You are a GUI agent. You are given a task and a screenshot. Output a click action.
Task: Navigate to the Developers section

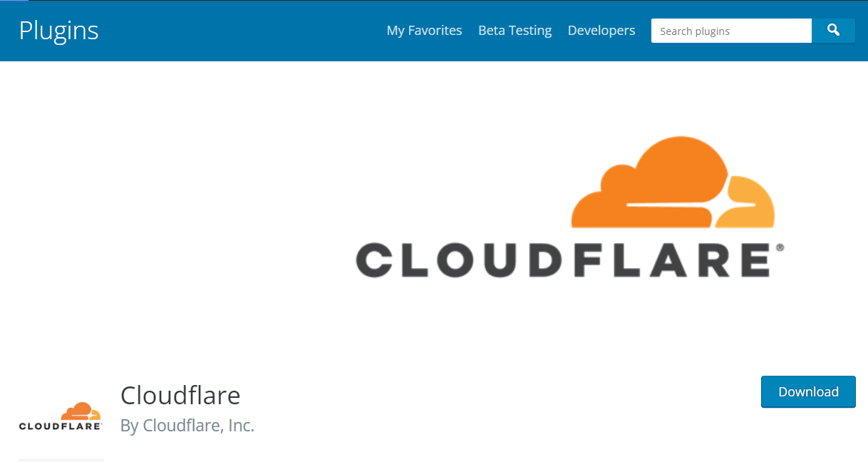pyautogui.click(x=601, y=30)
